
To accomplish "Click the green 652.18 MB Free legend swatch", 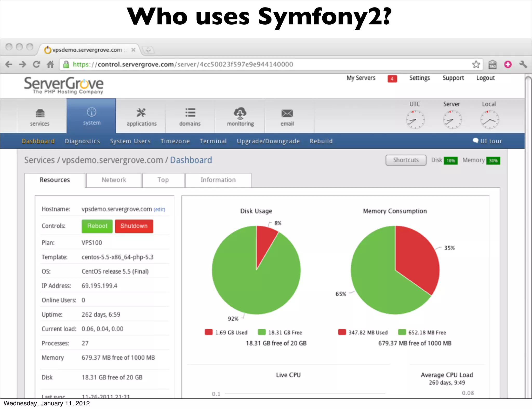I will (x=402, y=332).
